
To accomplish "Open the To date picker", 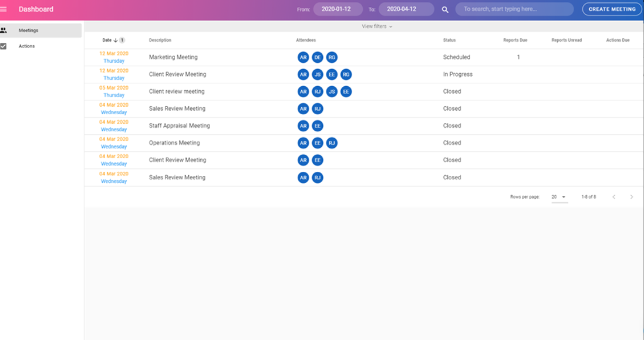I will tap(406, 9).
